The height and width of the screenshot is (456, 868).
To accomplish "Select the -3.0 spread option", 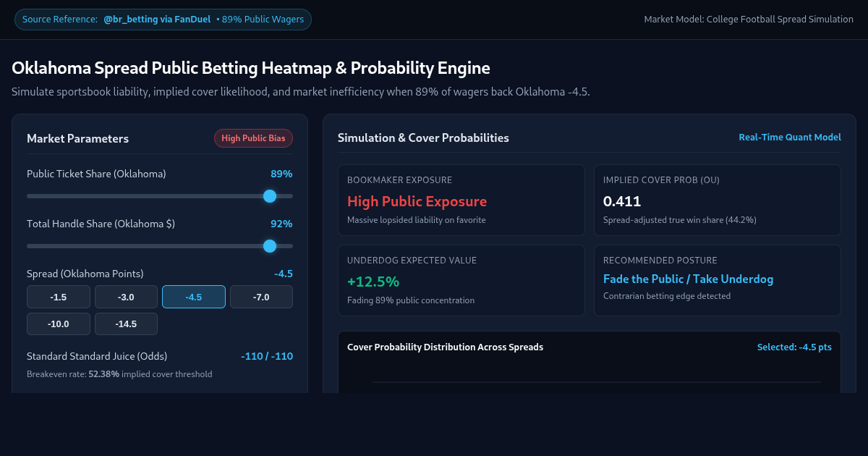I will tap(126, 297).
